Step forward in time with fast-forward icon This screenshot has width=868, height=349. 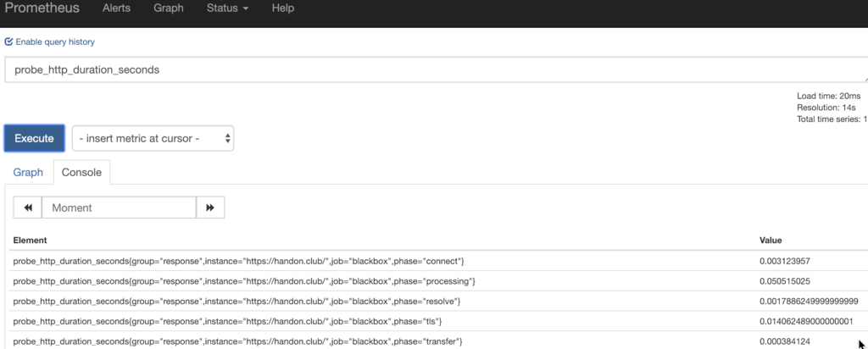pyautogui.click(x=210, y=208)
